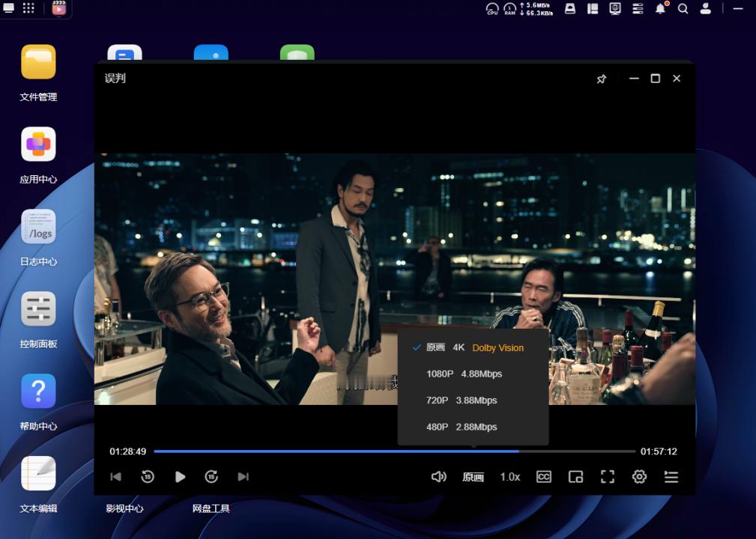
Task: Open the 1.0x playback speed menu
Action: coord(510,477)
